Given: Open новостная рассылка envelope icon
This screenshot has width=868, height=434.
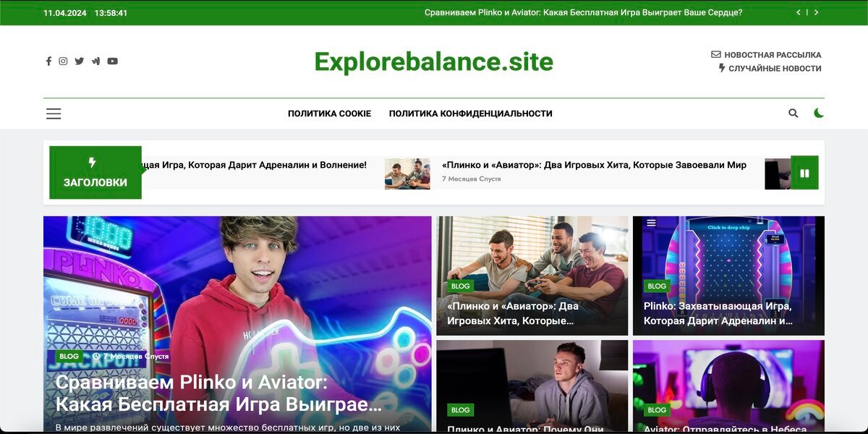Looking at the screenshot, I should pos(715,54).
